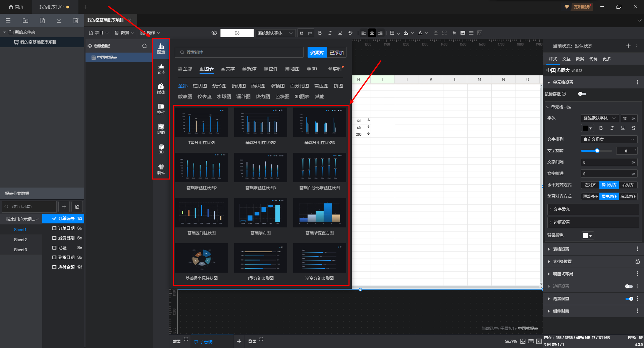Image resolution: width=644 pixels, height=348 pixels.
Task: Toggle the 背景设置 switch
Action: pos(629,299)
